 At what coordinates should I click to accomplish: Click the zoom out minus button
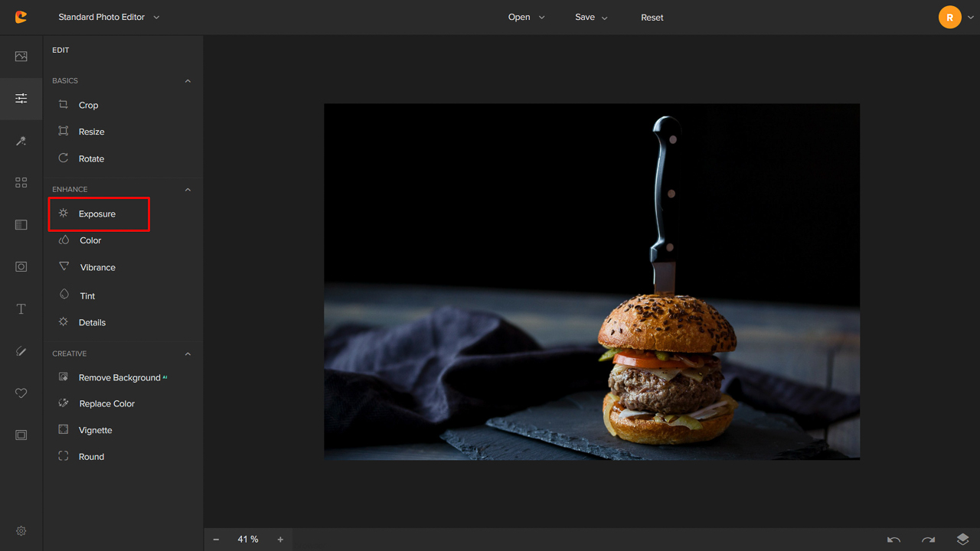pos(216,540)
